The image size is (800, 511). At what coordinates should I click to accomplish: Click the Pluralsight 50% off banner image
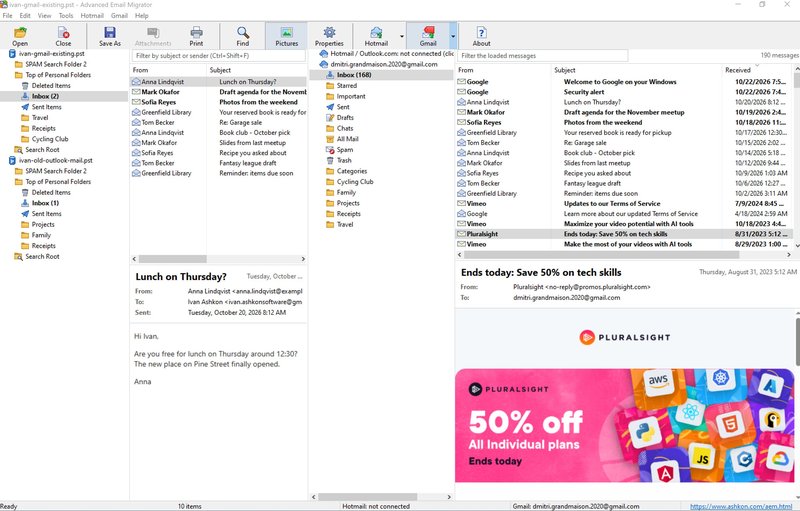624,425
